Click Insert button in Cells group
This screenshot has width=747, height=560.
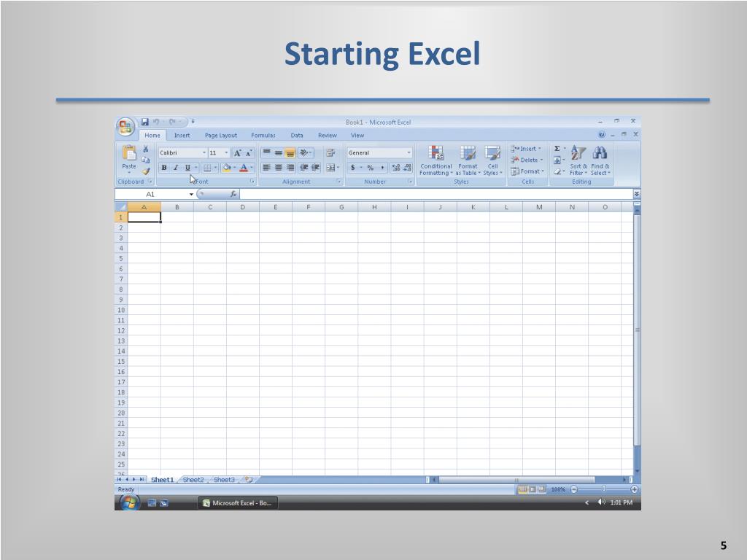tap(527, 149)
